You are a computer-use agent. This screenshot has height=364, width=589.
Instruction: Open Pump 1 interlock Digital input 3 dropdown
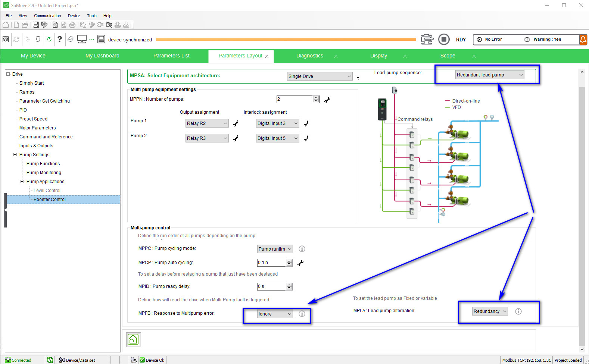[x=278, y=123]
